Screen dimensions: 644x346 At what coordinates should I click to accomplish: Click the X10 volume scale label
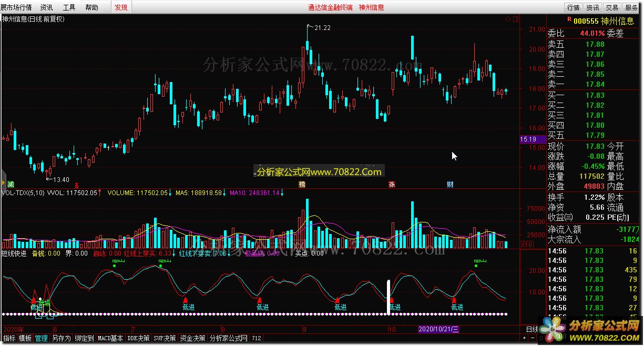[526, 245]
